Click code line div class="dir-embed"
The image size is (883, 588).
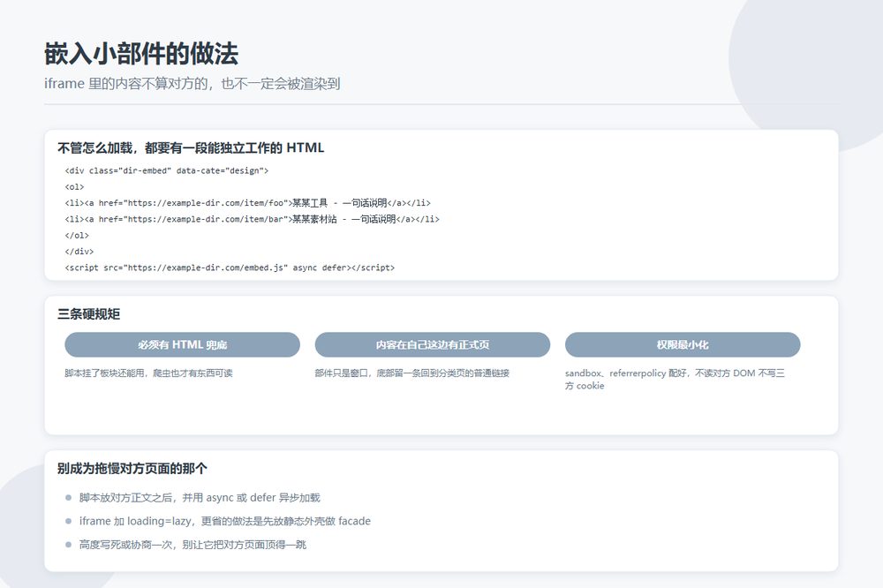[167, 170]
